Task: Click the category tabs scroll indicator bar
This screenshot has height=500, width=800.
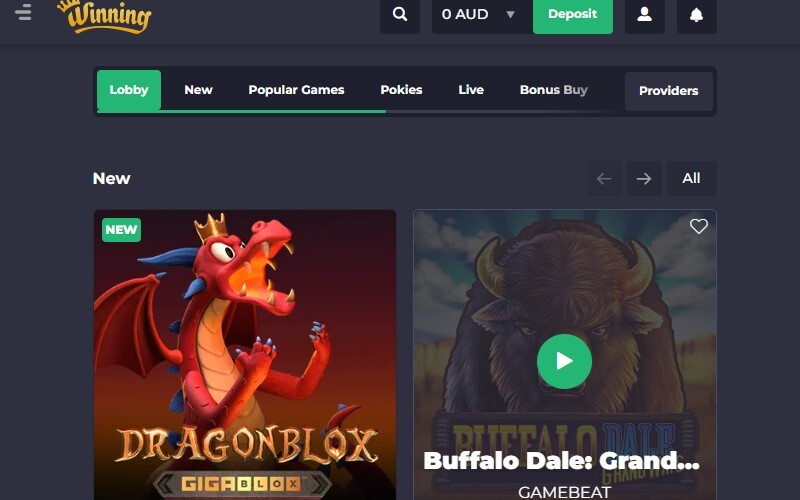Action: 356,111
